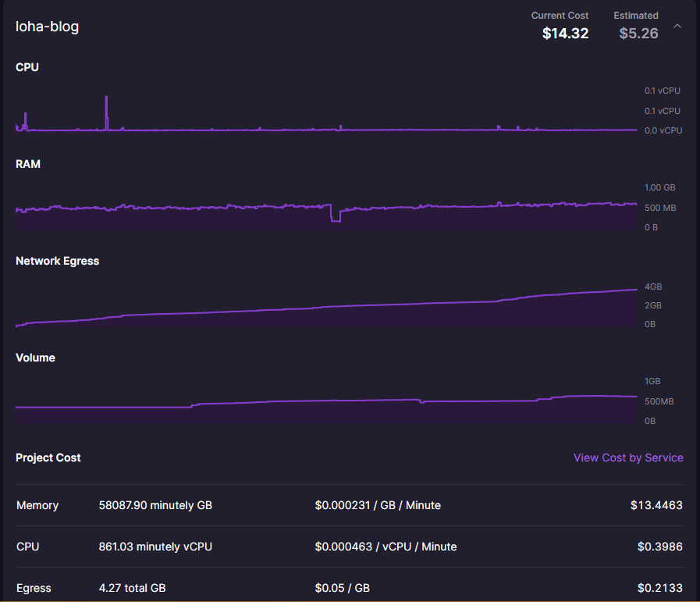This screenshot has width=700, height=602.
Task: Open the View Cost by Service link
Action: click(x=628, y=458)
